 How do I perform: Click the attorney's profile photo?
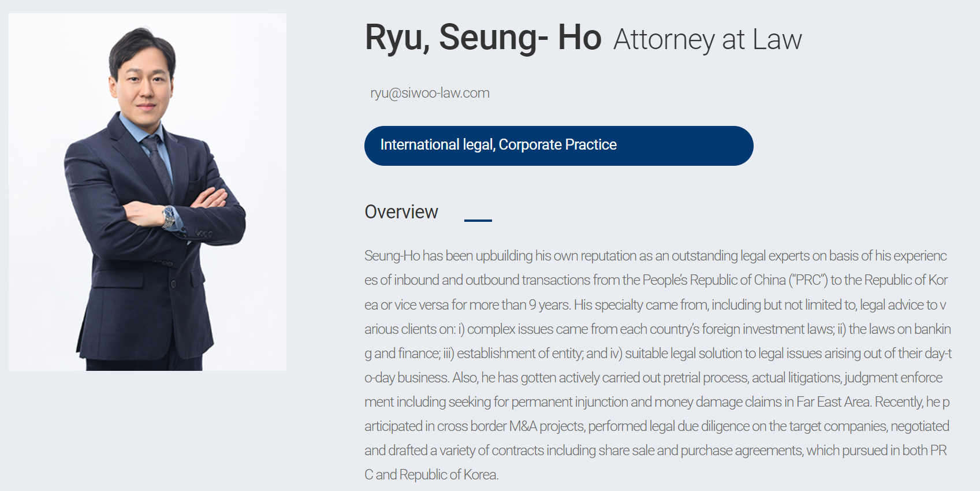(x=147, y=192)
